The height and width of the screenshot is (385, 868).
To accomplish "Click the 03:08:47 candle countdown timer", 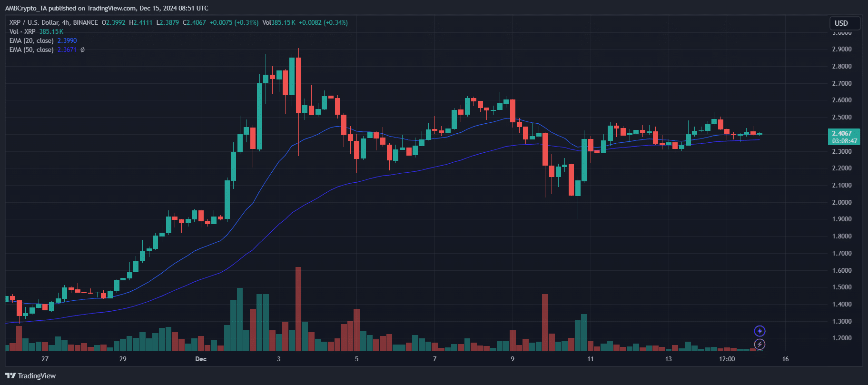I will (x=845, y=141).
